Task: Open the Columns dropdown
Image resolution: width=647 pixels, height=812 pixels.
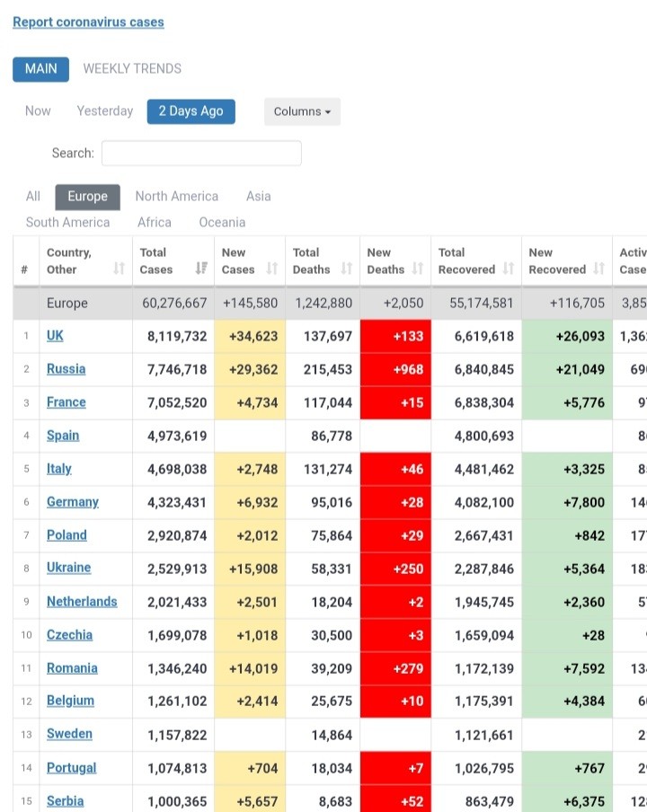Action: [x=302, y=111]
